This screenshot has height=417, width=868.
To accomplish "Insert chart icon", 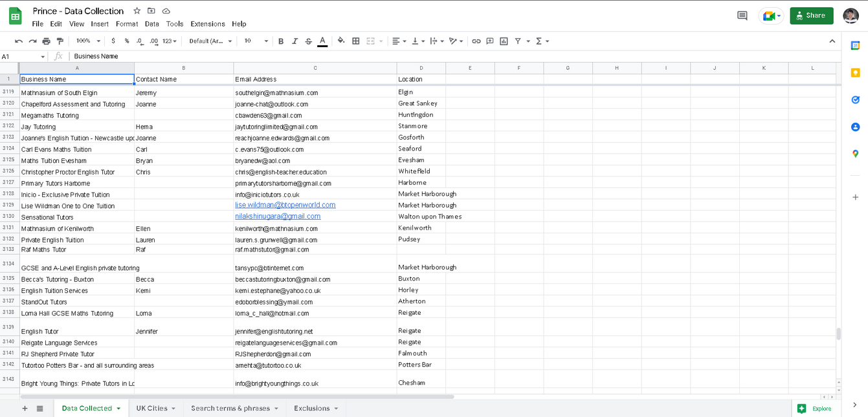I will click(504, 41).
